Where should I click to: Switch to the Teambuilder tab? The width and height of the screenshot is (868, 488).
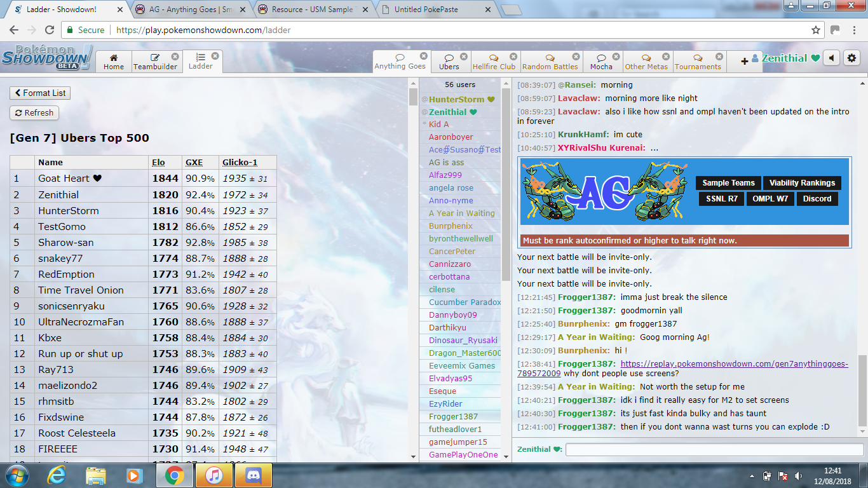(156, 62)
